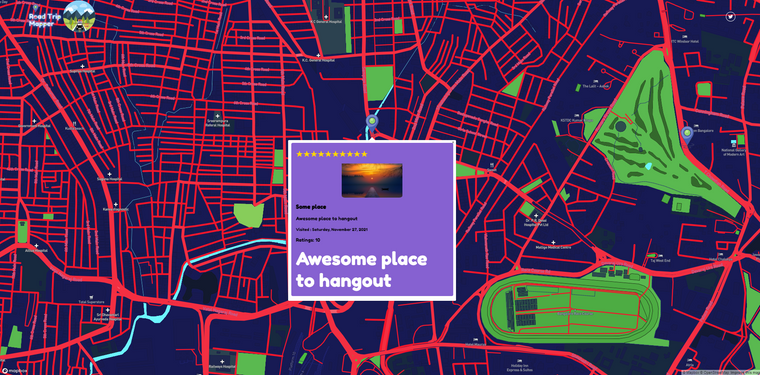Click the Sreerampura Referral Hospital marker
The image size is (760, 375).
(x=218, y=115)
